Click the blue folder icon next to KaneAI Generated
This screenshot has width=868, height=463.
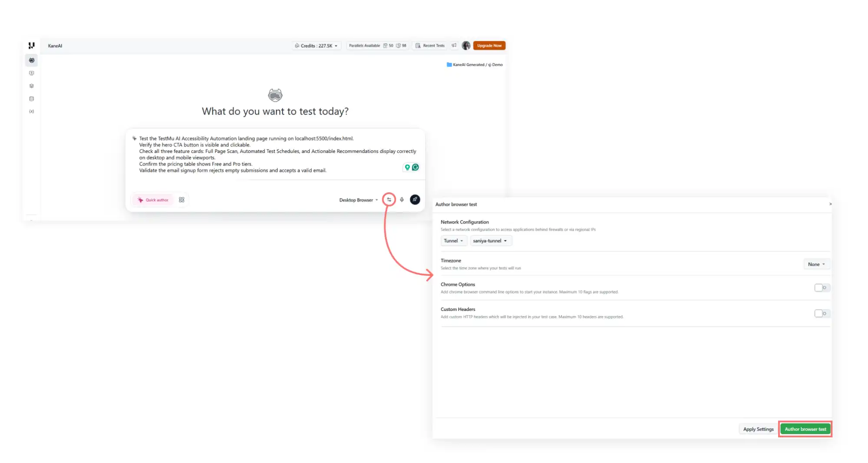tap(449, 65)
